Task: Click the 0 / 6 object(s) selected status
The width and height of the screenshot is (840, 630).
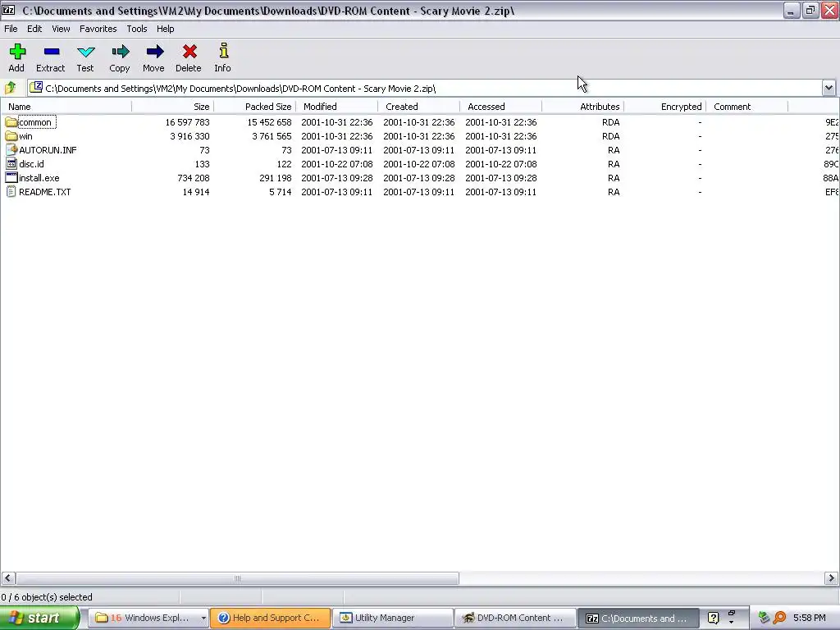Action: pos(47,597)
